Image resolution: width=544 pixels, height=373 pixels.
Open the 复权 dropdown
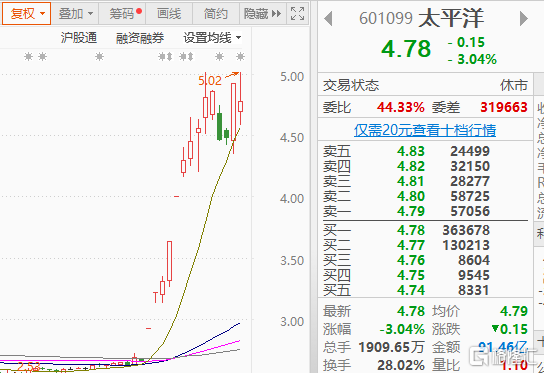pyautogui.click(x=27, y=14)
